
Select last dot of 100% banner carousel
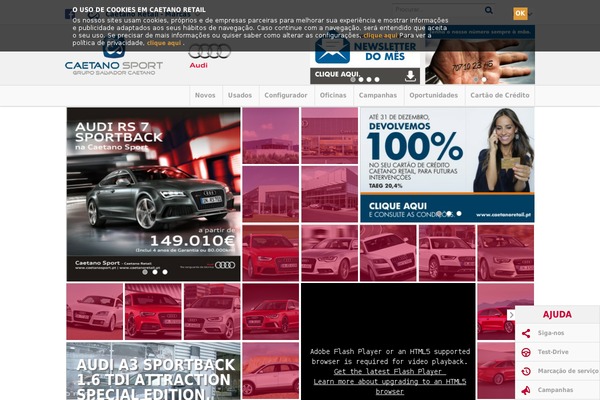pyautogui.click(x=459, y=214)
